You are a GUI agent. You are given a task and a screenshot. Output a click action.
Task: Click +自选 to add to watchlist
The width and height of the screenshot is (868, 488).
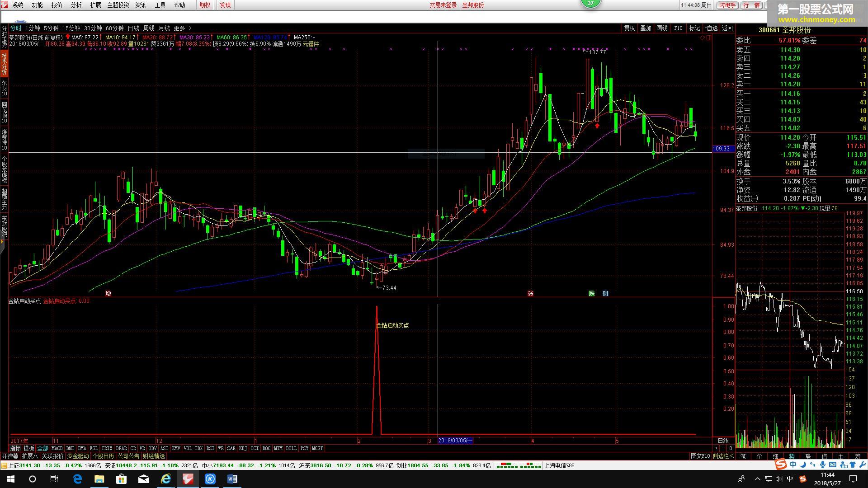[711, 28]
